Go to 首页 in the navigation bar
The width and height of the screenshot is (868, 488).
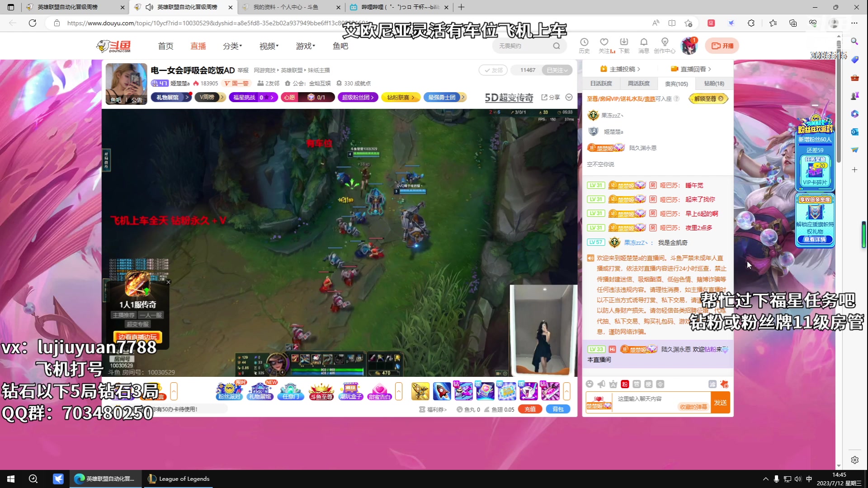pyautogui.click(x=165, y=46)
